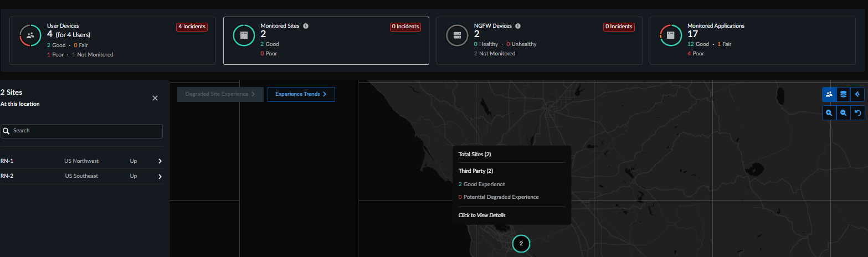
Task: Click the Prisma Access location map icon
Action: [x=857, y=94]
